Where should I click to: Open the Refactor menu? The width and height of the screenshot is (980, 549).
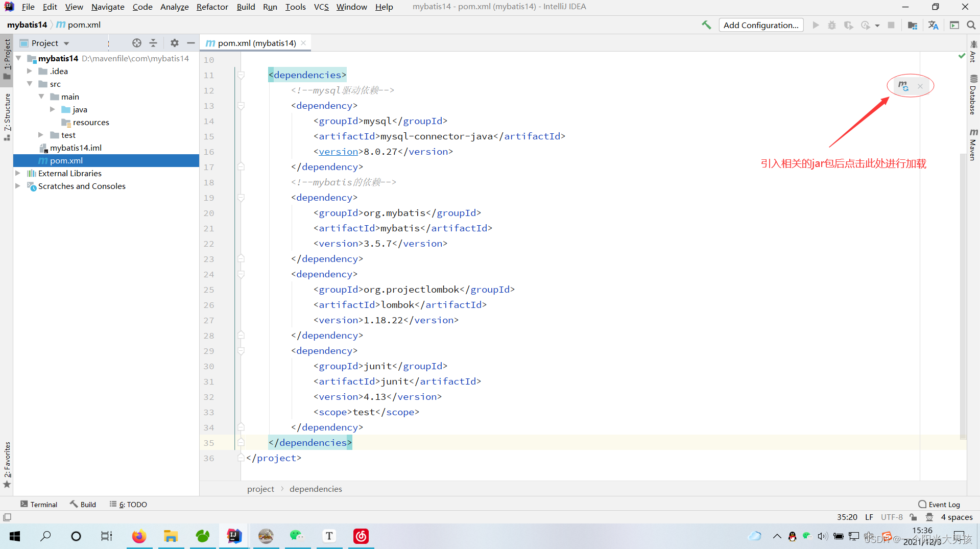[x=212, y=7]
